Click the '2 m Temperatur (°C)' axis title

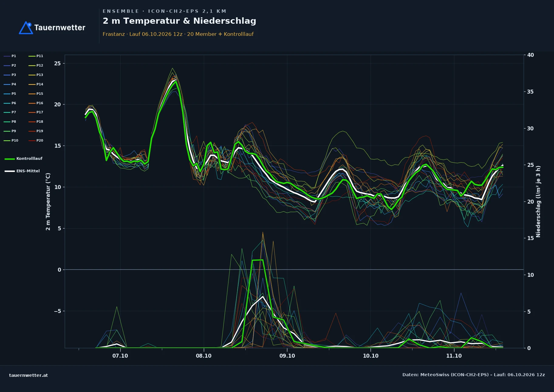tap(48, 201)
